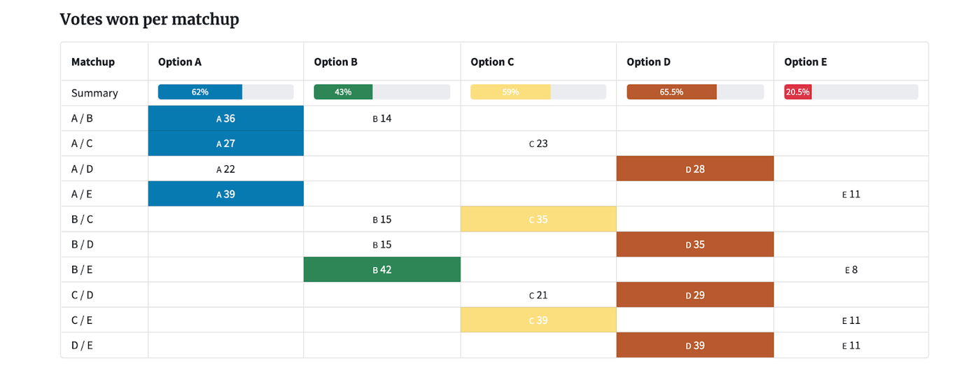Click the brown 65.5% summary bar

click(x=695, y=92)
